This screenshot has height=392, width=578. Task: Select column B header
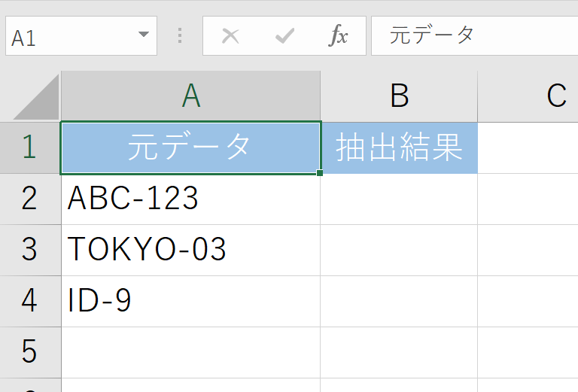point(399,96)
